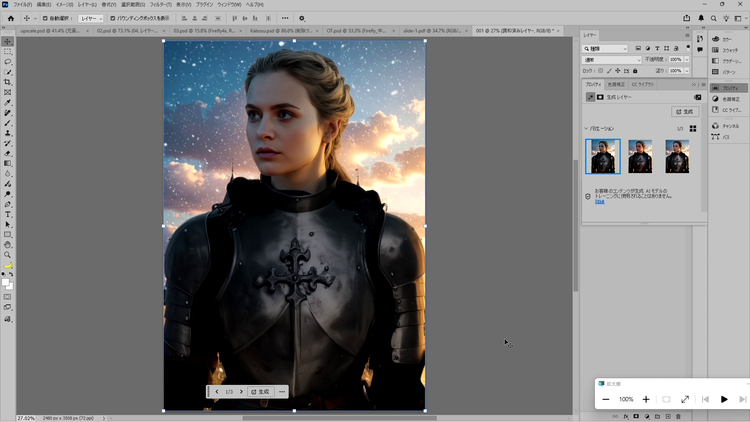Click the foreground color swatch
Image resolution: width=750 pixels, height=422 pixels.
point(5,280)
